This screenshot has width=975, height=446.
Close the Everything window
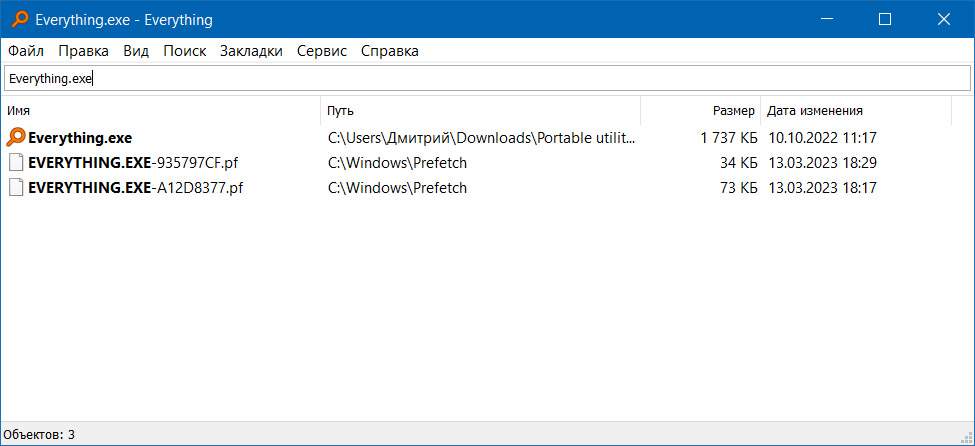[943, 20]
